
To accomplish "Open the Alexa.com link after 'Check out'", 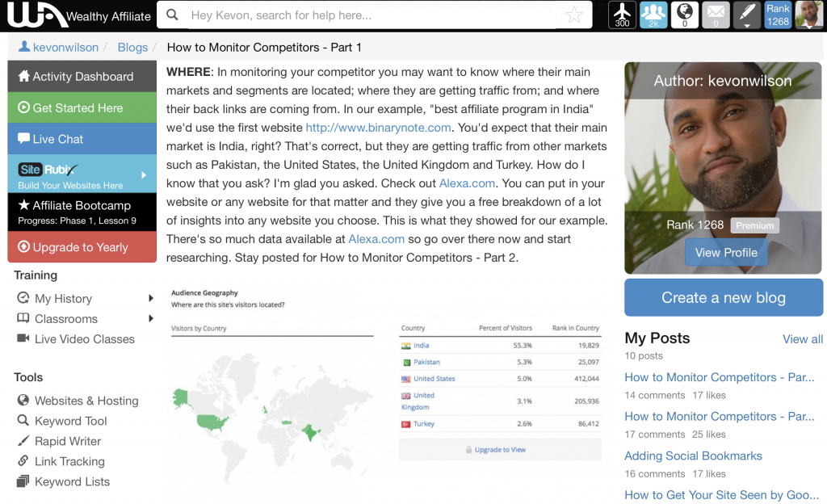I will [467, 183].
